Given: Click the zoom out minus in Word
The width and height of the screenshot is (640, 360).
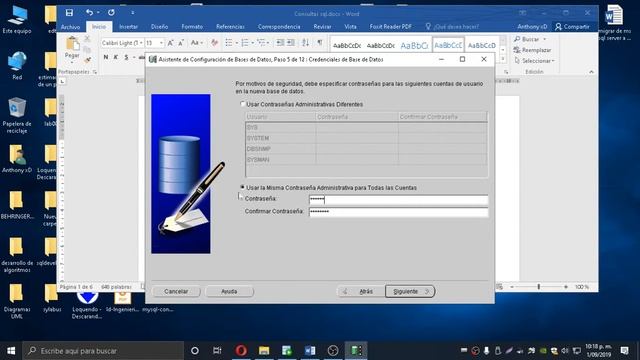Looking at the screenshot, I should point(512,287).
